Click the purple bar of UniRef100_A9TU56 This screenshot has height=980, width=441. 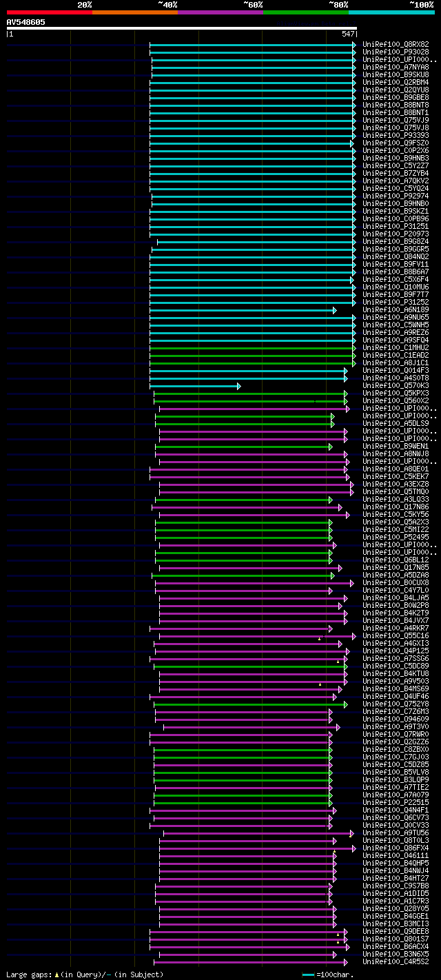point(258,833)
